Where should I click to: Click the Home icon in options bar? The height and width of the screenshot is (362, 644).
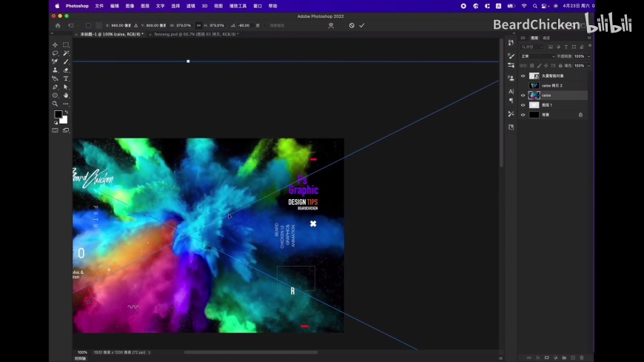(58, 25)
